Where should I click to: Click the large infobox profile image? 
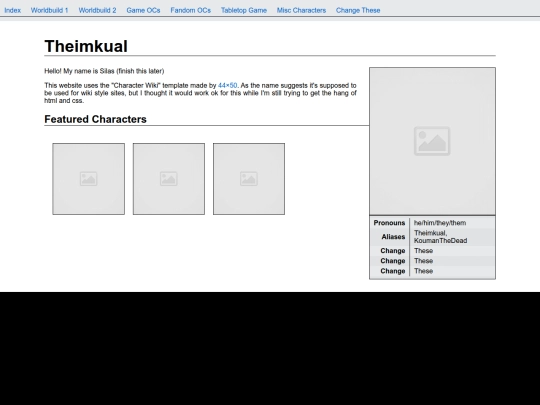tap(433, 141)
